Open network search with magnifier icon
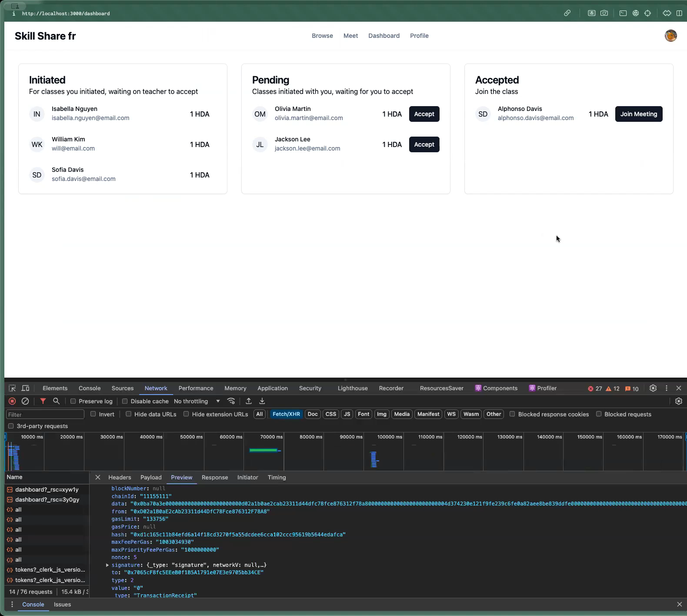687x616 pixels. (56, 401)
